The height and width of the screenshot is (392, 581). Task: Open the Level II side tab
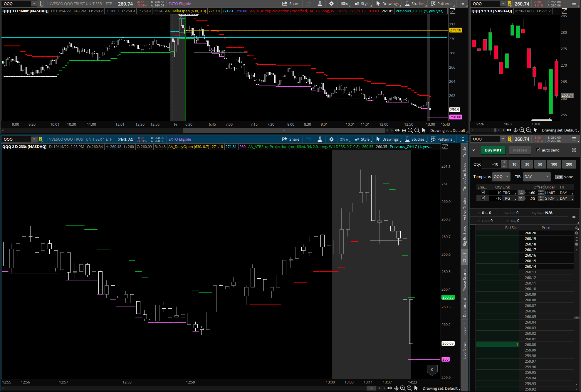(464, 329)
